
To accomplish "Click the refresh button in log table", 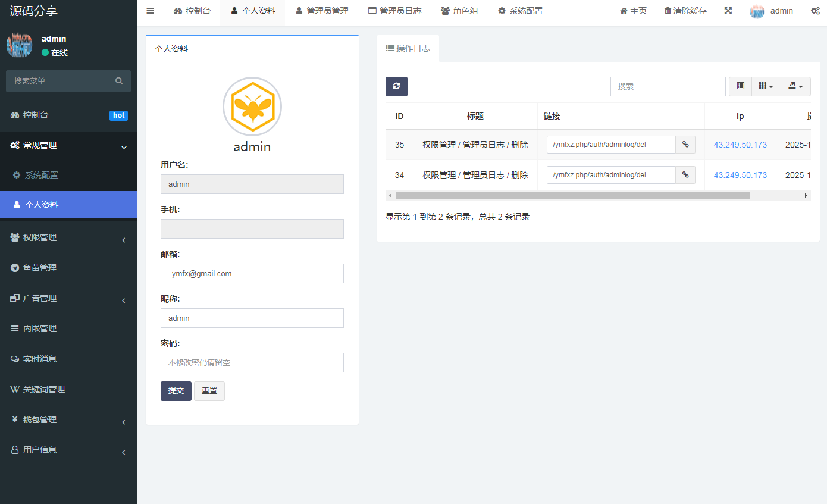I will click(396, 86).
